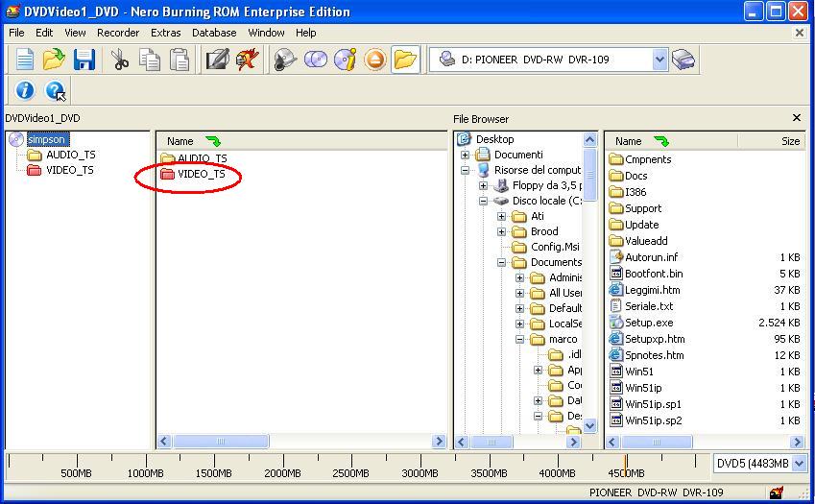815x504 pixels.
Task: Click the file list scroll right arrow
Action: (x=797, y=442)
